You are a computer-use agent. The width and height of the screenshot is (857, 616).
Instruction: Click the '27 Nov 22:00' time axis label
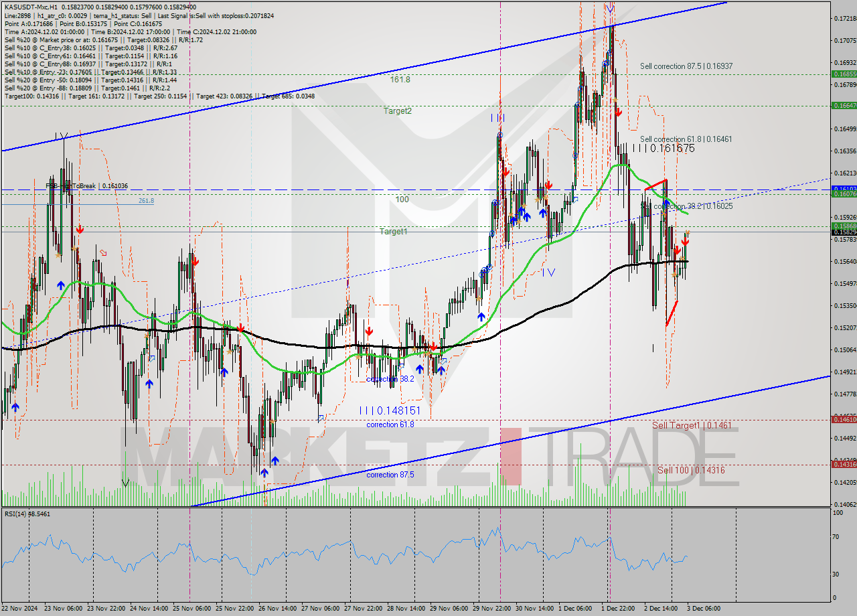[365, 609]
